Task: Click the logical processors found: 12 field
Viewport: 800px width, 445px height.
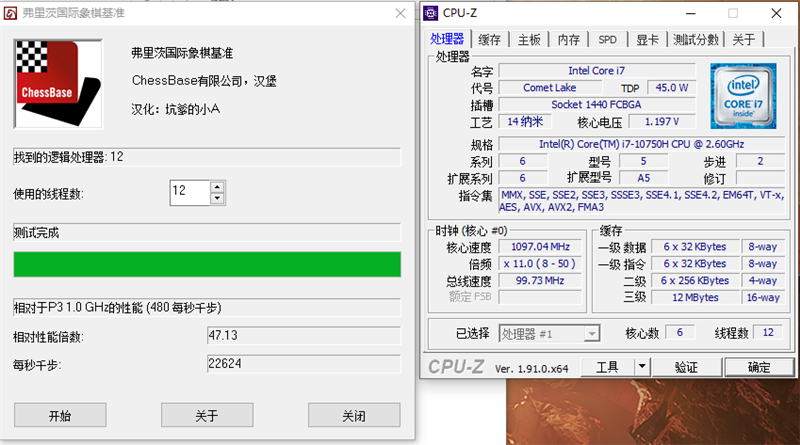Action: [207, 157]
